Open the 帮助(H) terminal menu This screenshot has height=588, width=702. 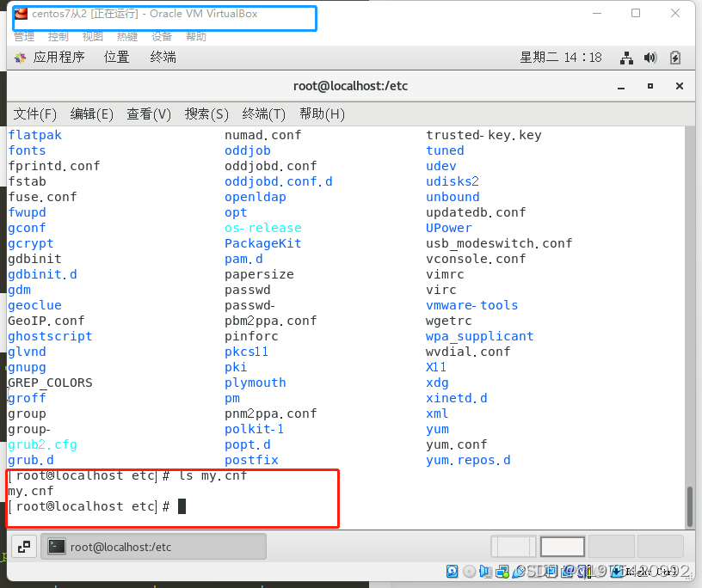point(322,114)
